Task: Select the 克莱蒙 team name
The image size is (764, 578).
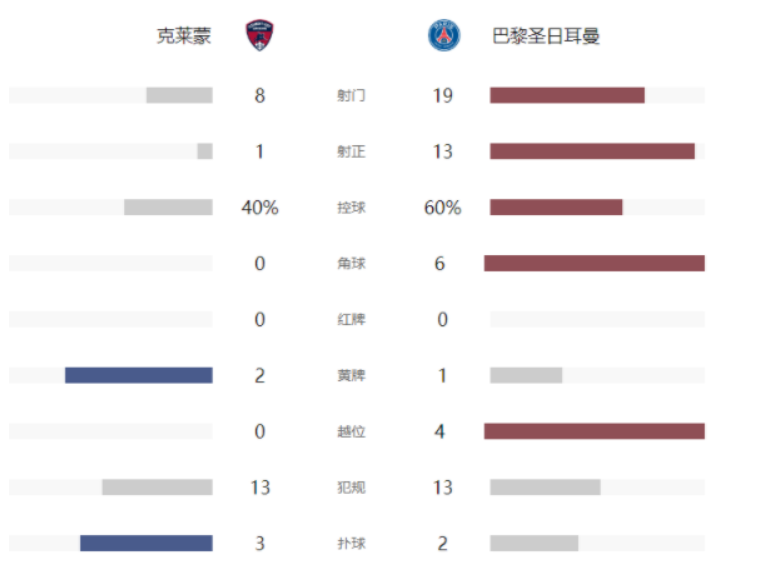Action: click(x=184, y=37)
